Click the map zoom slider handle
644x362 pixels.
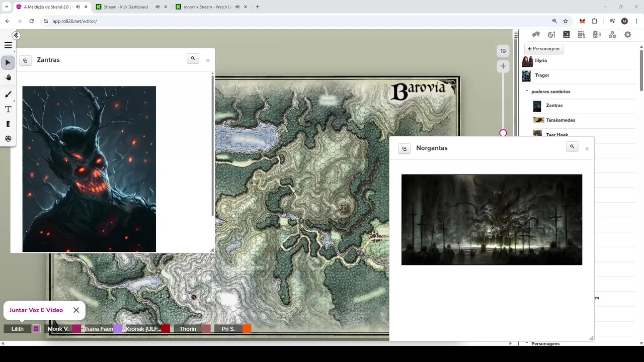pyautogui.click(x=503, y=133)
